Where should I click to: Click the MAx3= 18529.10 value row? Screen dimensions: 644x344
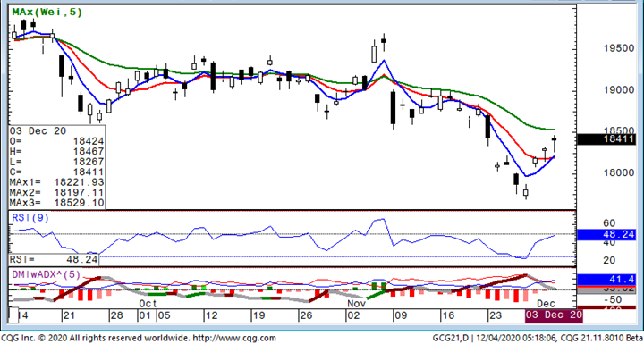click(57, 203)
